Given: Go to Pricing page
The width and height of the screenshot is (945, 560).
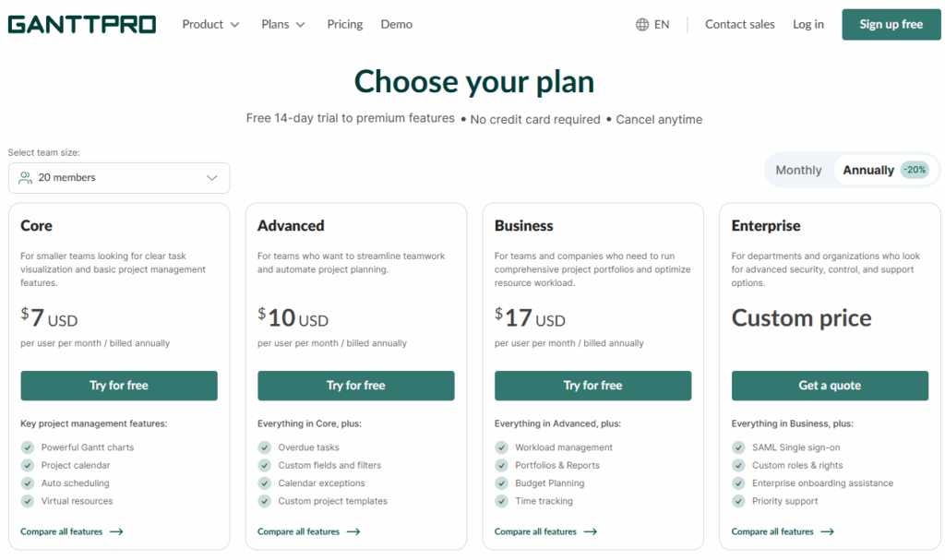Looking at the screenshot, I should pyautogui.click(x=344, y=25).
